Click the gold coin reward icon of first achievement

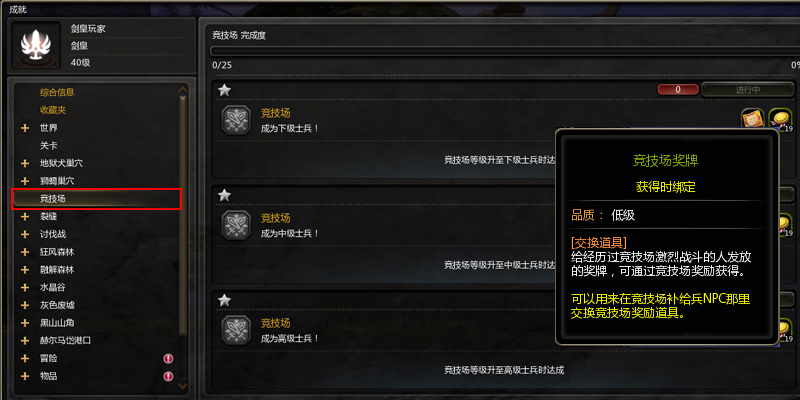pyautogui.click(x=780, y=120)
